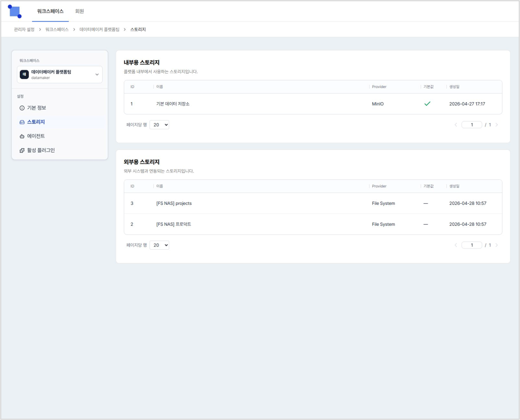Click the MinIO provider cell

click(378, 104)
